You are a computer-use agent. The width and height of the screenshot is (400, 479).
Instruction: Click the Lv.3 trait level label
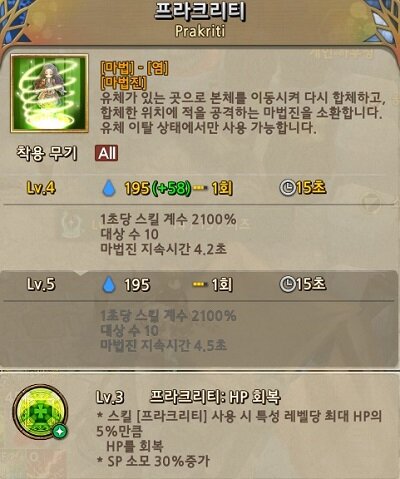[110, 397]
